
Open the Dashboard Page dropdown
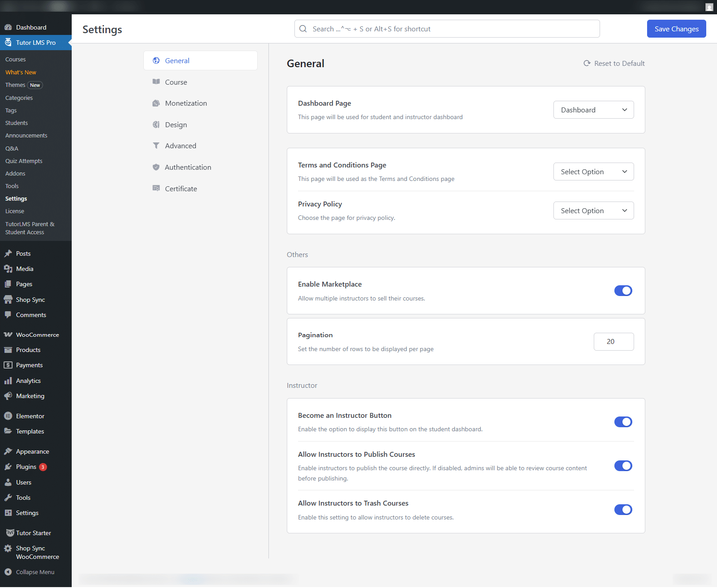click(x=593, y=110)
